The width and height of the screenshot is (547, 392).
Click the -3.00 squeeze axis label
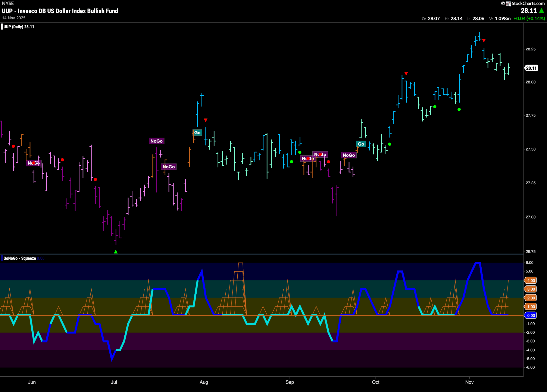530,341
